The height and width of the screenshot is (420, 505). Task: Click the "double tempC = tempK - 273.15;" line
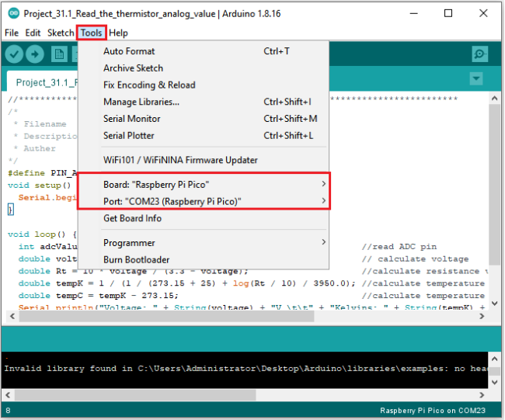[99, 296]
